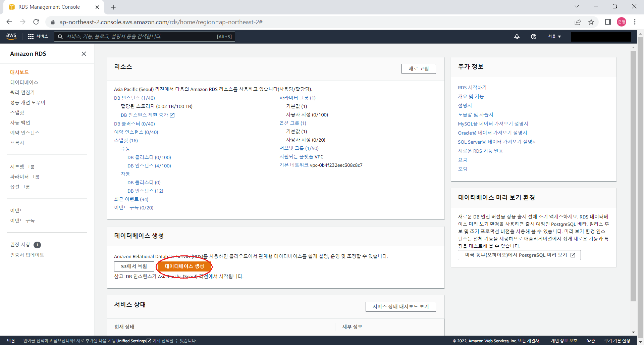644x345 pixels.
Task: Open 데이터베이스 in the sidebar
Action: point(24,82)
